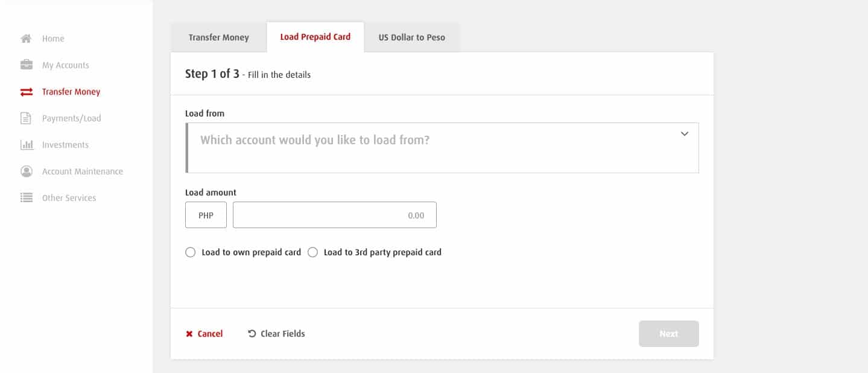Click the Account Maintenance person icon

(27, 171)
